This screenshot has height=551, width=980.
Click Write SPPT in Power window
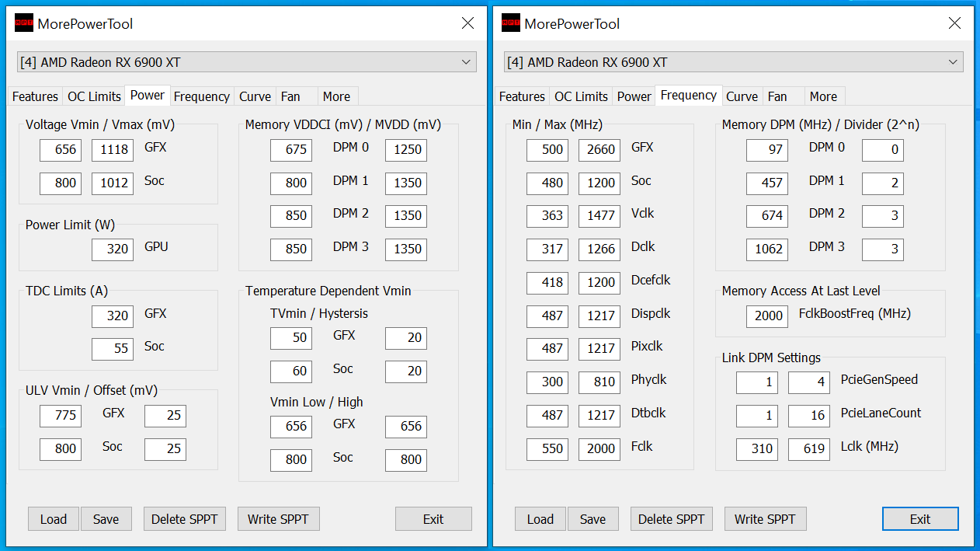(x=278, y=519)
